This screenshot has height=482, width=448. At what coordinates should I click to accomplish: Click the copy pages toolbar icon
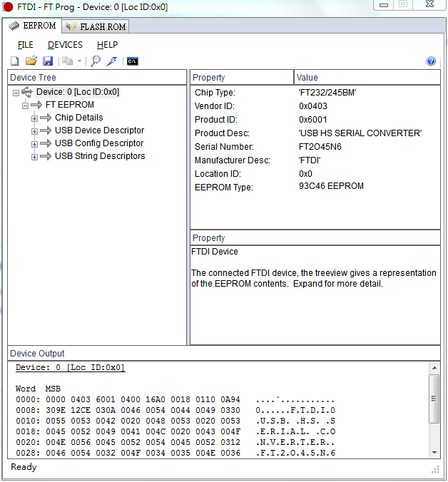coord(67,61)
